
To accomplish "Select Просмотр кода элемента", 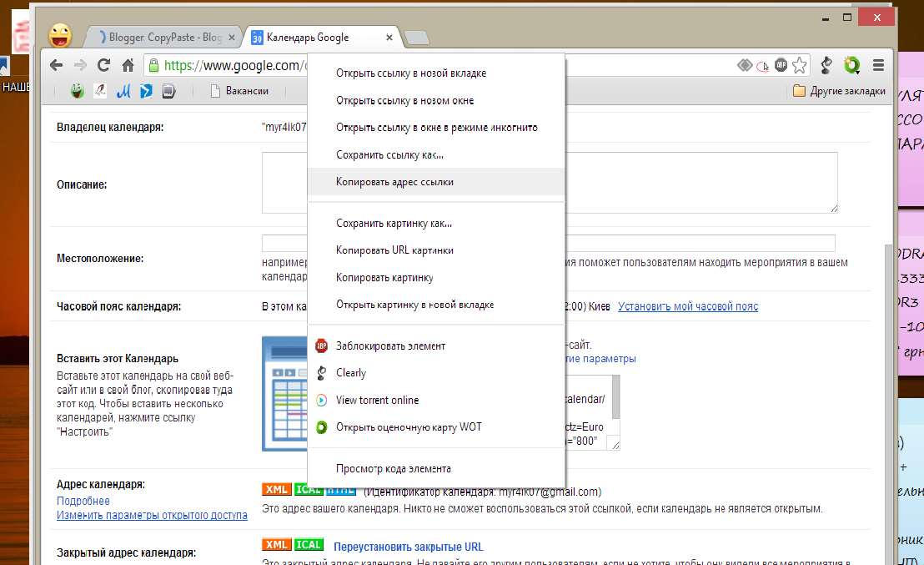I will point(436,468).
